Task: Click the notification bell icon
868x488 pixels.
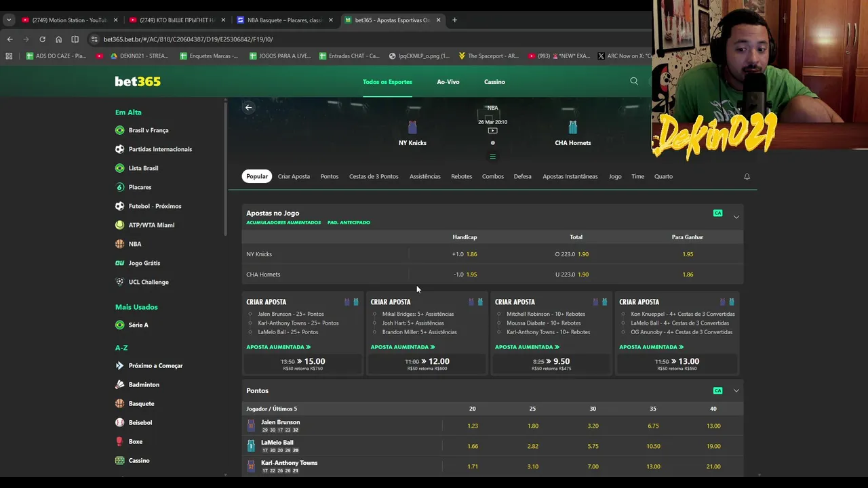Action: pos(747,176)
